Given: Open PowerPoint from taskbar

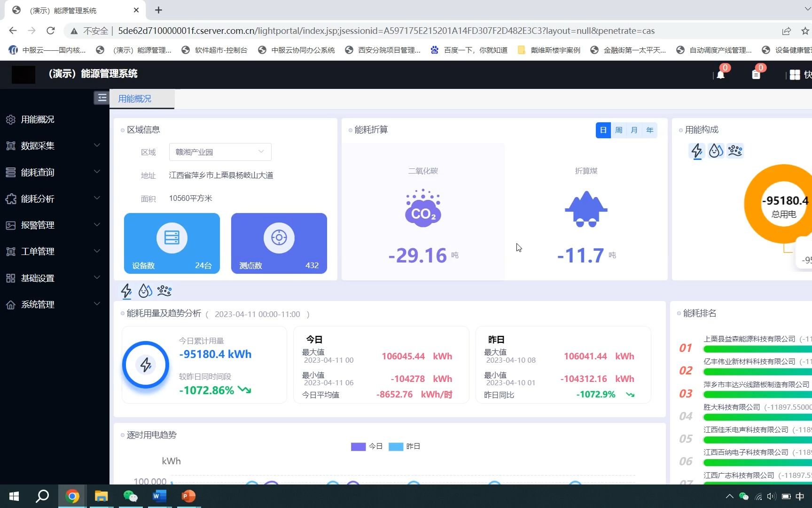Looking at the screenshot, I should tap(188, 496).
